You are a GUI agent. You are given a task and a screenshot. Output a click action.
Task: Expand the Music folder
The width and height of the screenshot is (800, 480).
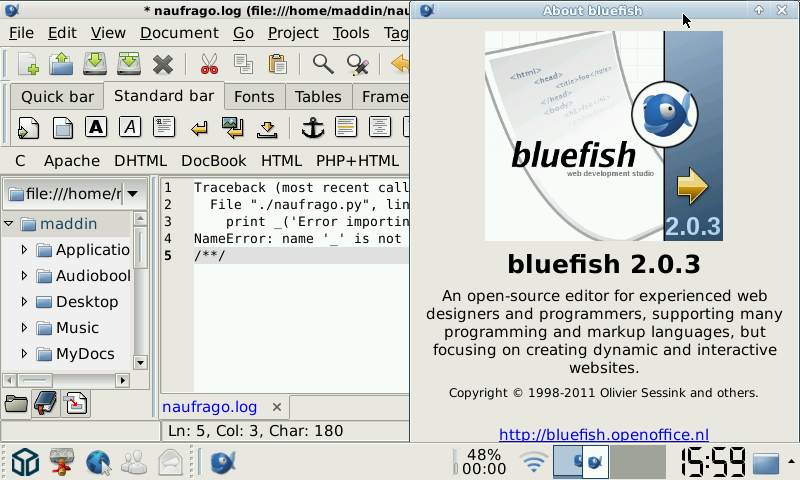pyautogui.click(x=24, y=327)
